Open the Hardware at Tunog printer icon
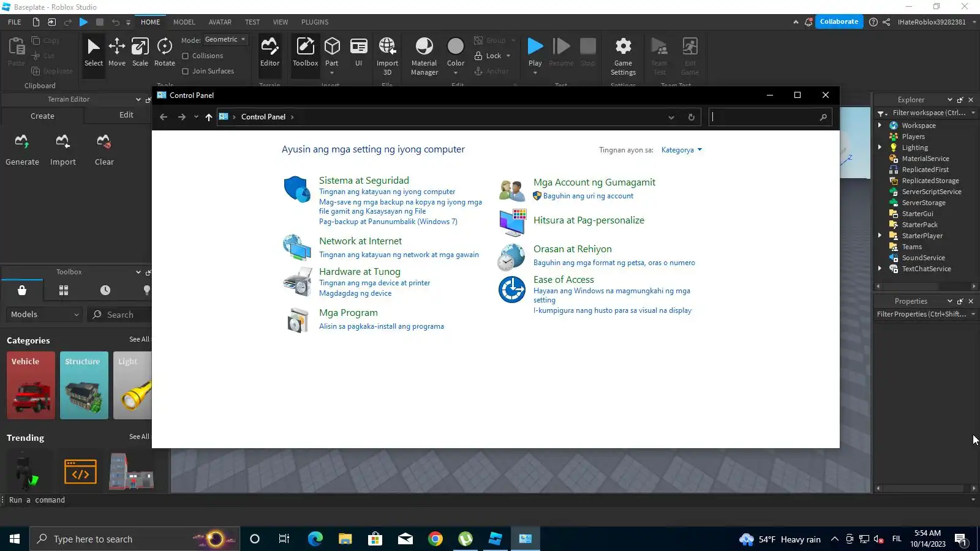The image size is (980, 551). pos(297,282)
